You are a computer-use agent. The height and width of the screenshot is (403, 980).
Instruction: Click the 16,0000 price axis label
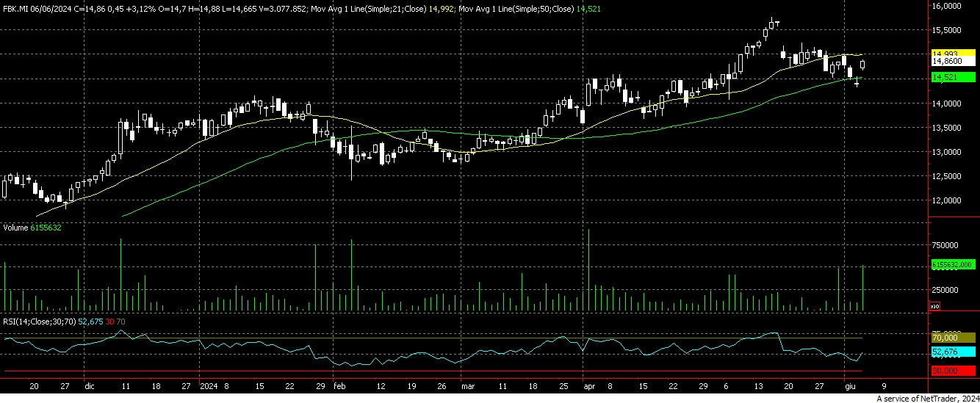pos(946,6)
